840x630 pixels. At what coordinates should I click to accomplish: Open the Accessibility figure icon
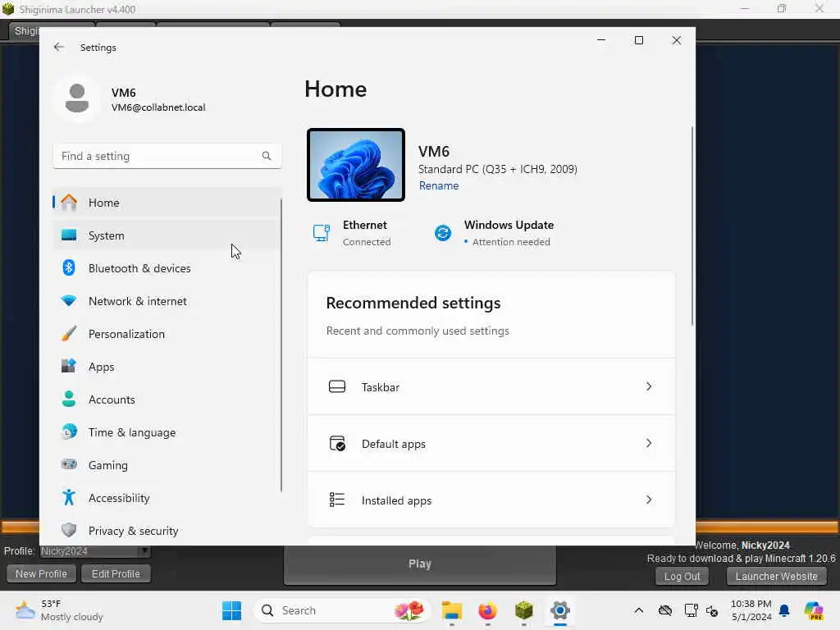coord(69,498)
